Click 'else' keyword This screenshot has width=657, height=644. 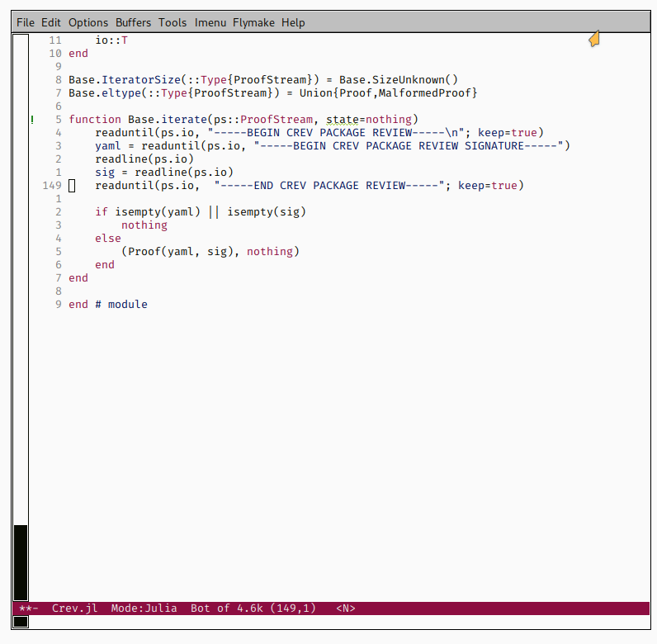[108, 238]
